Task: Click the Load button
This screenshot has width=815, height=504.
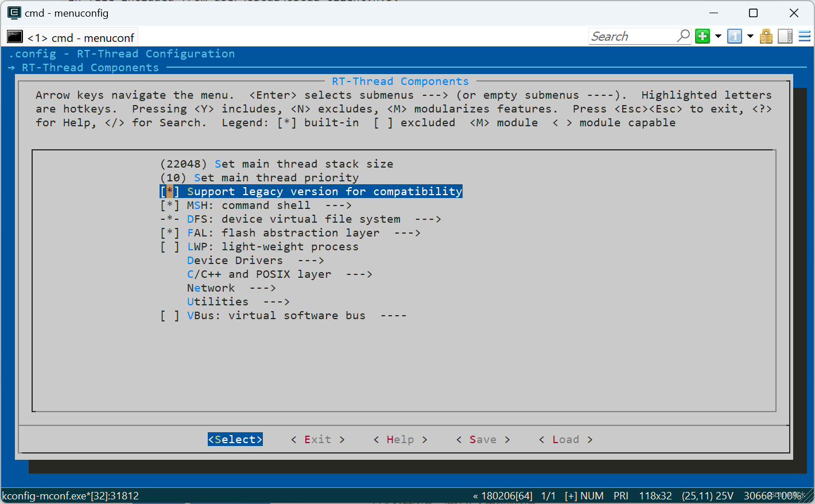Action: tap(566, 439)
